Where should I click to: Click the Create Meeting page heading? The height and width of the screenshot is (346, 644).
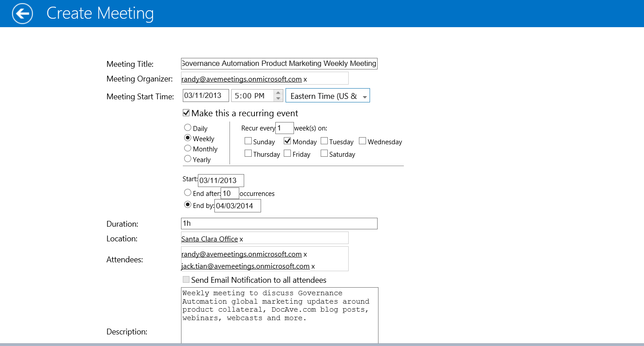pyautogui.click(x=100, y=13)
